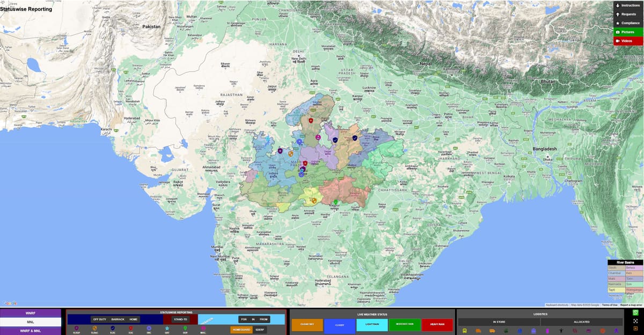Click the Ken river basin swatch
This screenshot has width=644, height=335.
[634, 273]
